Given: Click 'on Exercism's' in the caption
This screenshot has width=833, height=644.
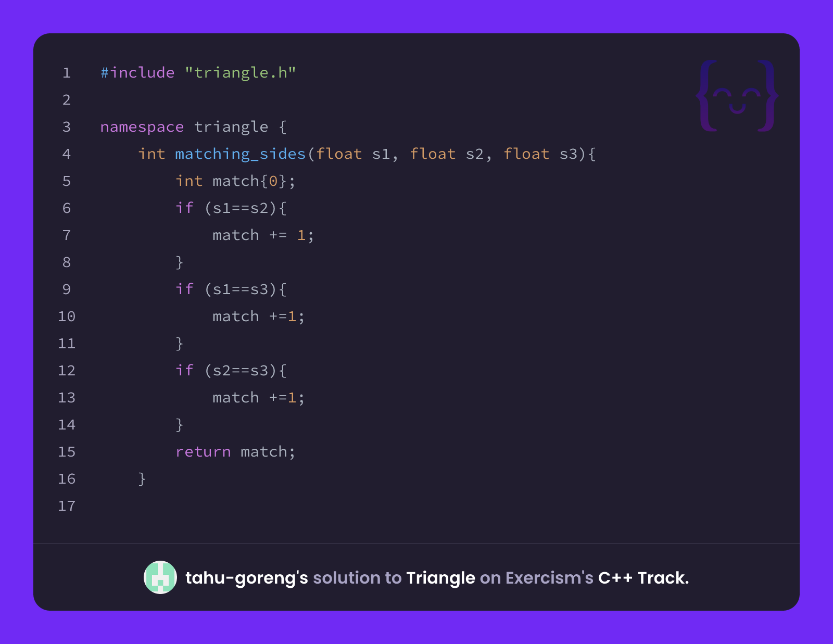Looking at the screenshot, I should click(536, 578).
